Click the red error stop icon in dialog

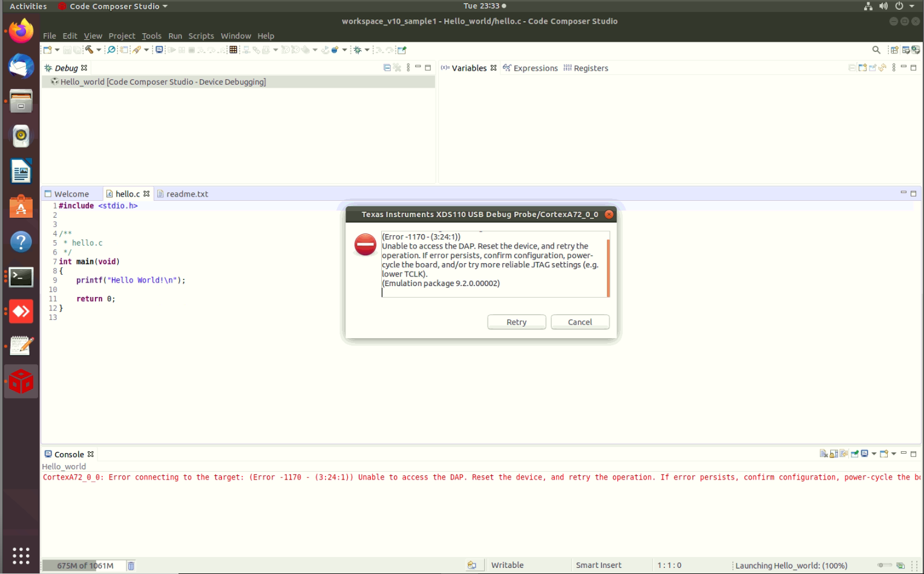365,244
